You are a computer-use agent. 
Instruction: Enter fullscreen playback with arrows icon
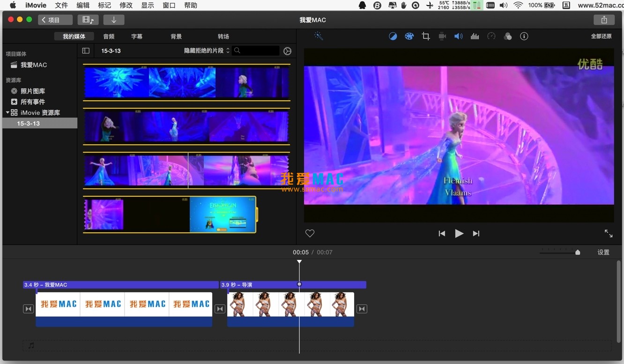(609, 233)
